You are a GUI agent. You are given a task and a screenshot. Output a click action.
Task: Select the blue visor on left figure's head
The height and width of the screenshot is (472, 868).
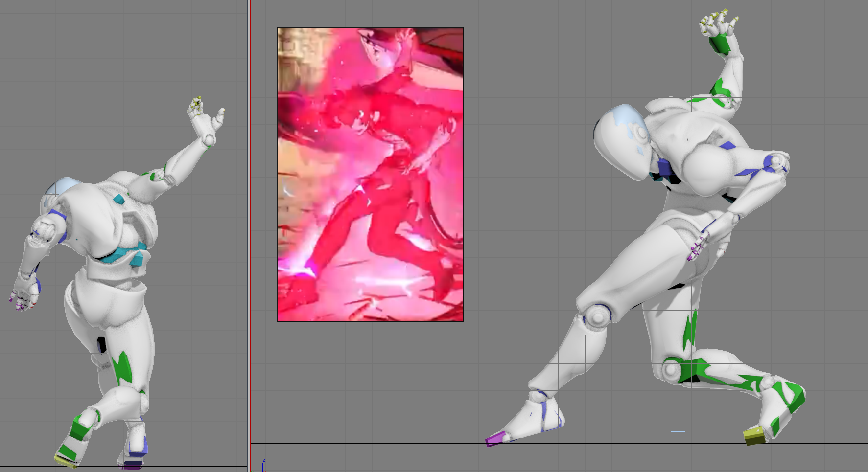point(62,190)
